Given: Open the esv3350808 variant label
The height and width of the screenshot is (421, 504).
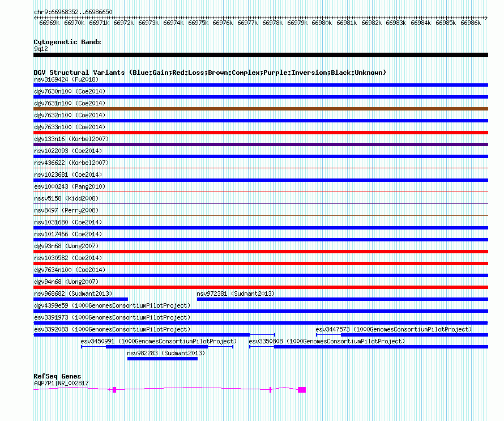Looking at the screenshot, I should pos(327,341).
